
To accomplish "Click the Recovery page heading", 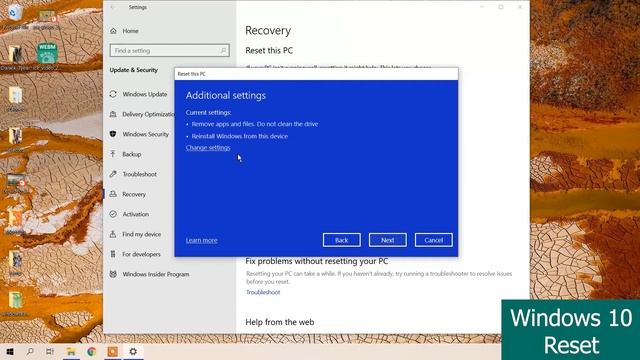I will tap(268, 31).
